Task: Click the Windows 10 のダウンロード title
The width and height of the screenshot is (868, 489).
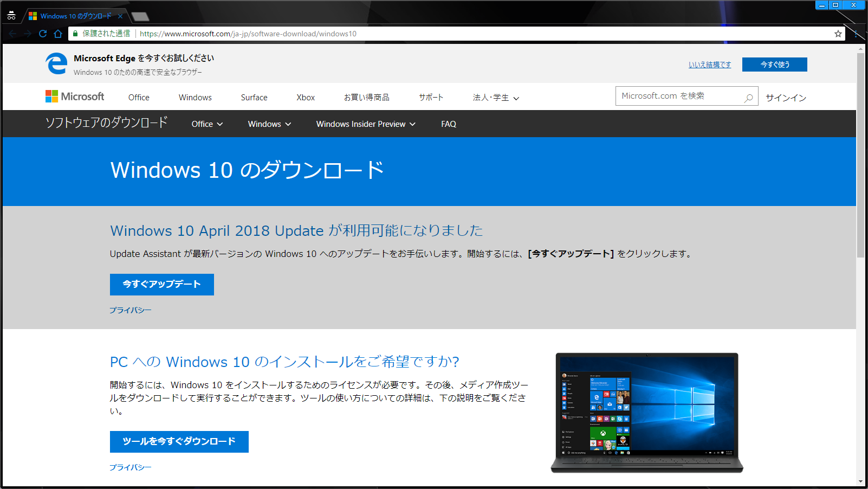Action: tap(247, 170)
